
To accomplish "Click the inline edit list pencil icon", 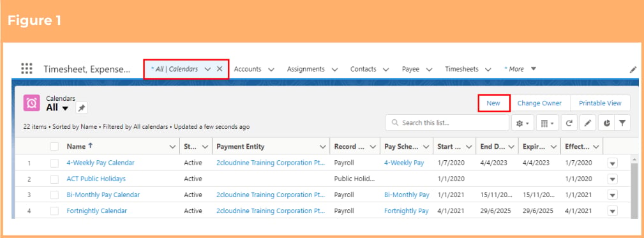I will (587, 123).
